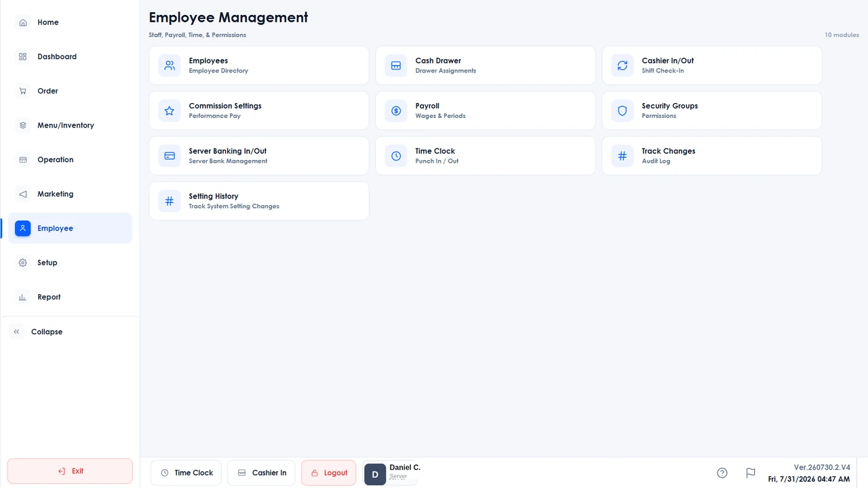The image size is (868, 488).
Task: Click the Employees people icon tile
Action: [170, 66]
